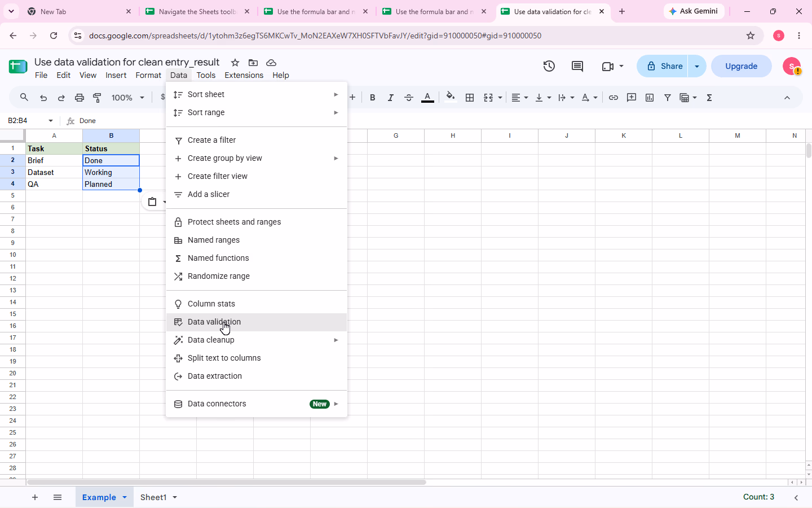812x508 pixels.
Task: Click the toolbar filter funnel icon
Action: [668, 98]
